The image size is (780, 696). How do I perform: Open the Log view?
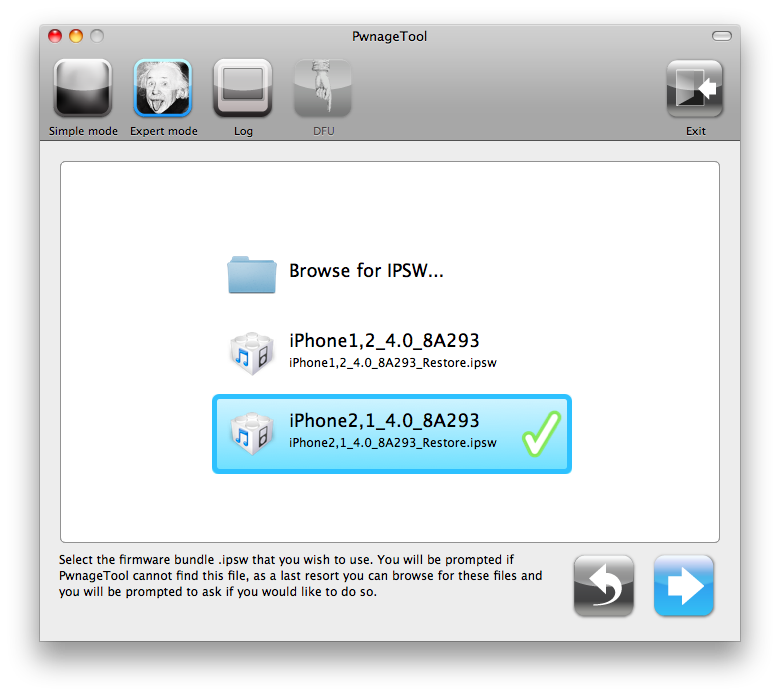(x=243, y=88)
